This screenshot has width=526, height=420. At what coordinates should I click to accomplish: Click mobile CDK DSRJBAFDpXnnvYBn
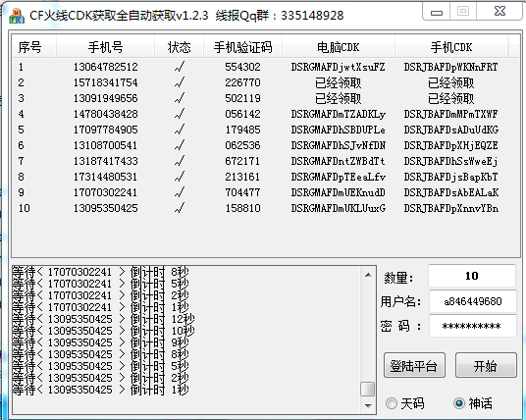tap(451, 208)
